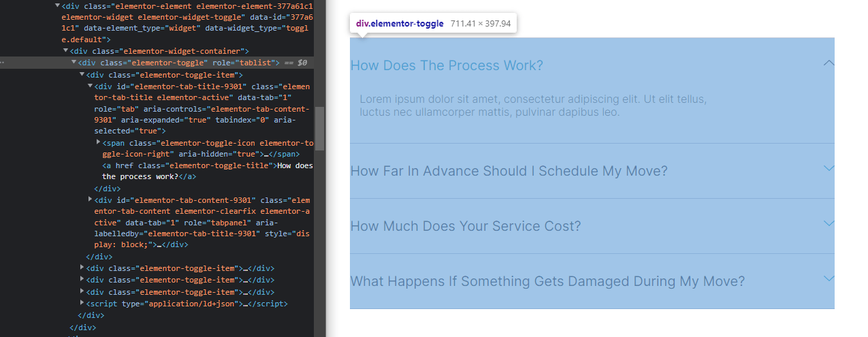Click the DOM tree vertical scrollbar thumb

pyautogui.click(x=319, y=129)
